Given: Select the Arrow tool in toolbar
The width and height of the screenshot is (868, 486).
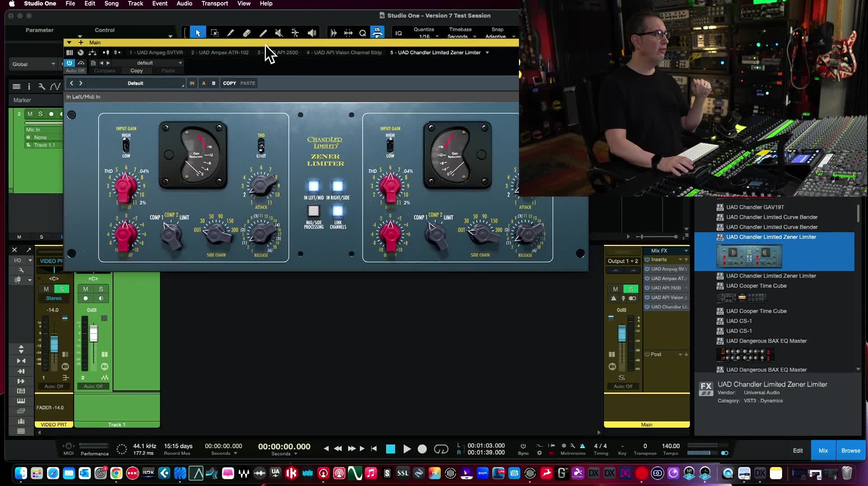Looking at the screenshot, I should 198,33.
